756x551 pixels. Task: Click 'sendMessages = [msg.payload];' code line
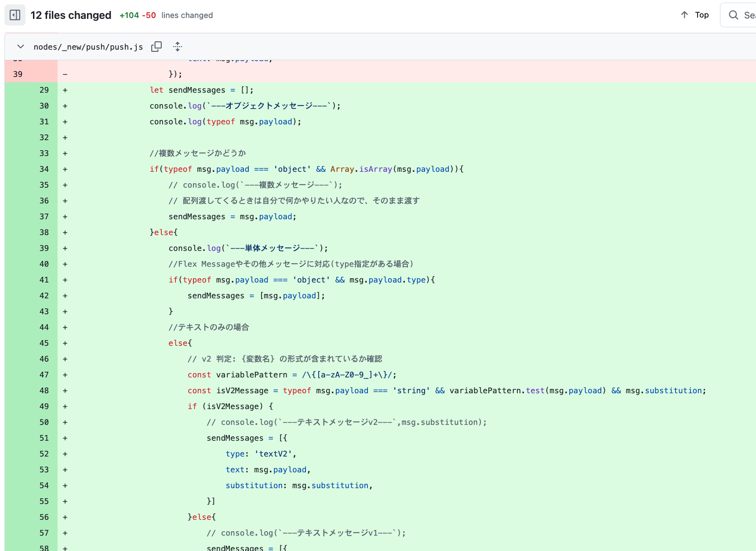point(256,296)
